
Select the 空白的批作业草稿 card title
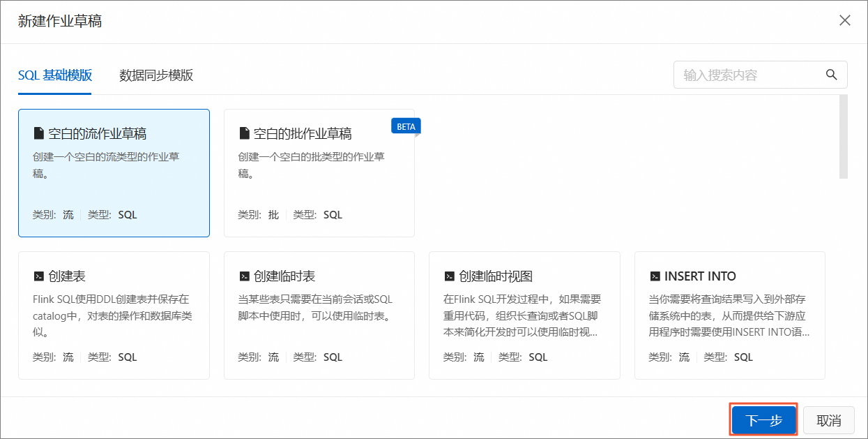(303, 133)
